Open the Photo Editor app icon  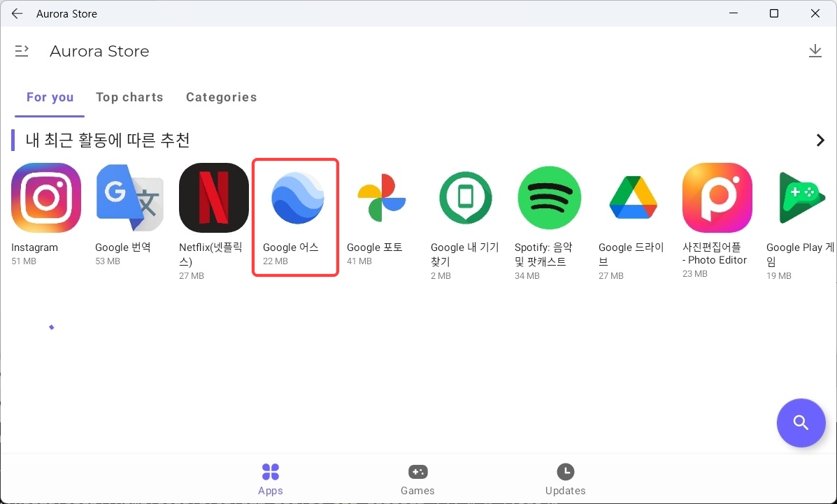[717, 198]
